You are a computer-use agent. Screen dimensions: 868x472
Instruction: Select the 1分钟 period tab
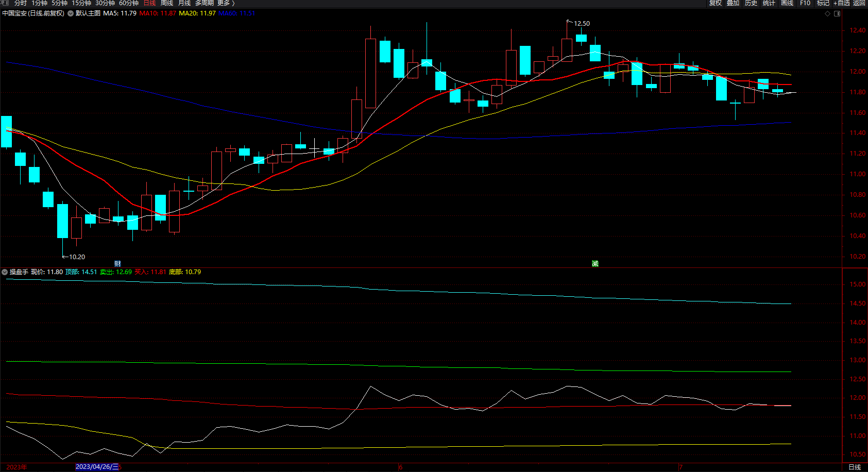39,3
